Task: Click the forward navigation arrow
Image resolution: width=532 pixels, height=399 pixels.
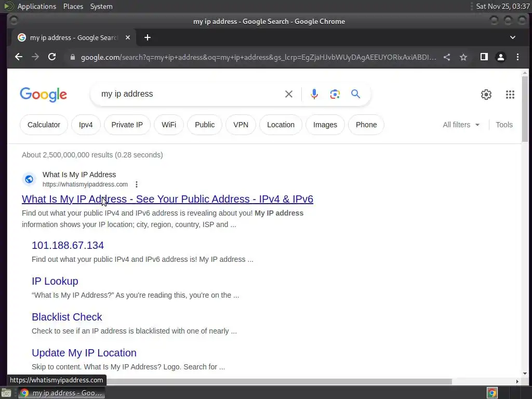Action: [35, 57]
